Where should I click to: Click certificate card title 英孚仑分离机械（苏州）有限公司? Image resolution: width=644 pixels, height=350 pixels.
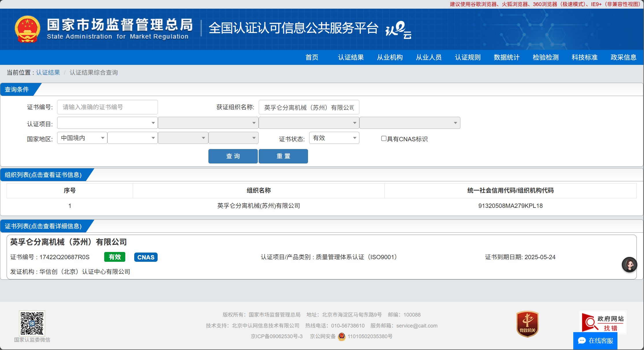(69, 242)
